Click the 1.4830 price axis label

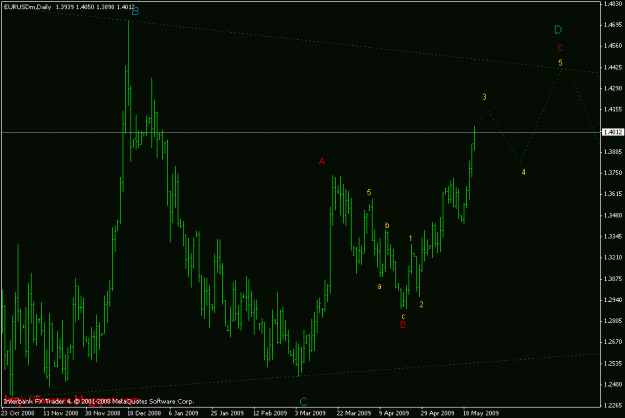pos(613,4)
